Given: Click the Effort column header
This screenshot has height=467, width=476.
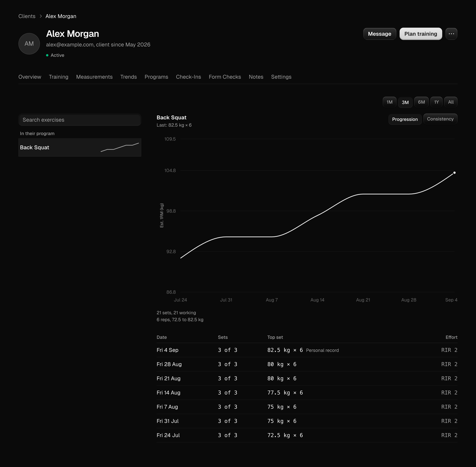Looking at the screenshot, I should coord(451,337).
